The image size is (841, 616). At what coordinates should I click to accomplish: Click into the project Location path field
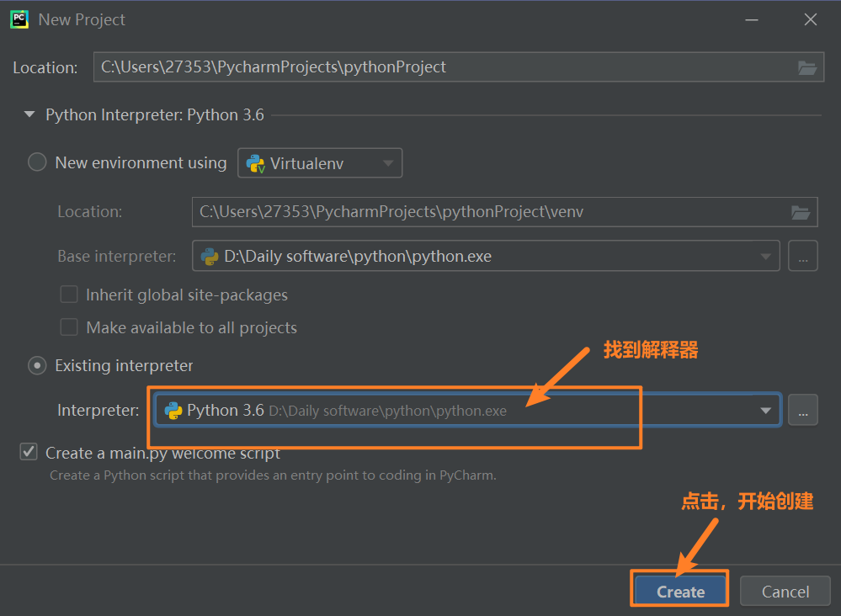coord(459,67)
